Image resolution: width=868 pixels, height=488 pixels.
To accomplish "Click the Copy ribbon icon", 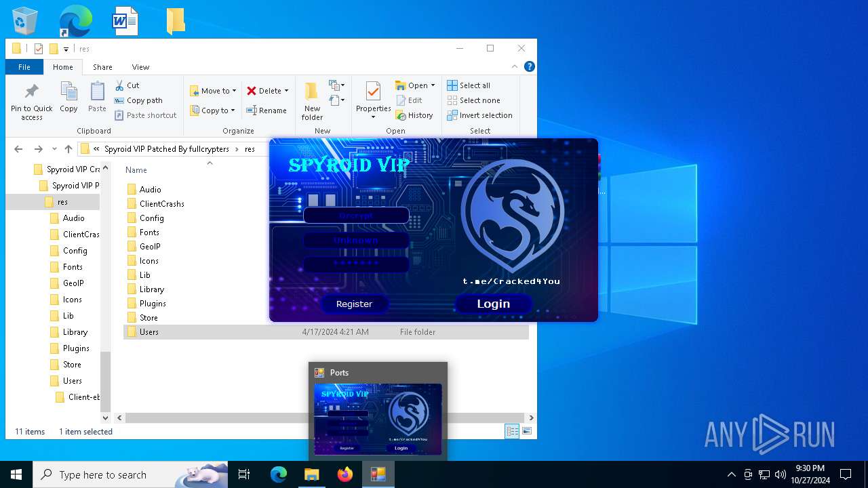I will [68, 97].
